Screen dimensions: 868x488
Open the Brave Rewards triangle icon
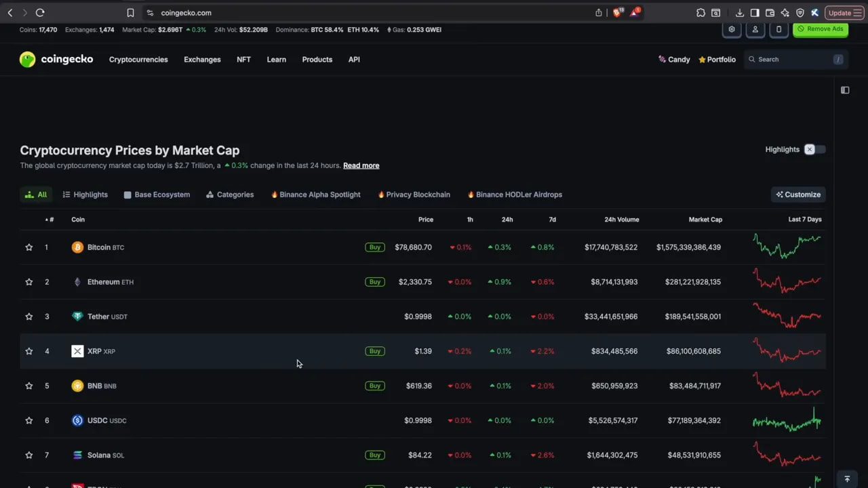point(635,12)
